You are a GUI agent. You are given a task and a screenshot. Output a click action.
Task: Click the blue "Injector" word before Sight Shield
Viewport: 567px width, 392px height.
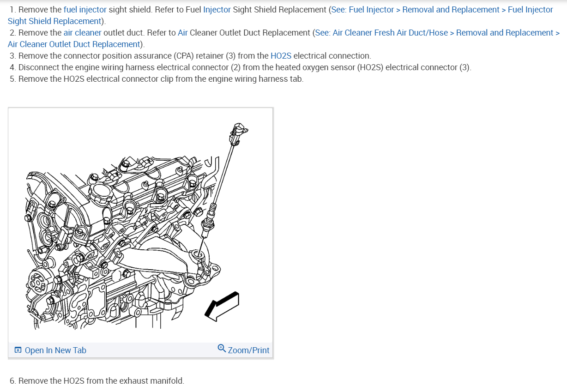point(217,10)
